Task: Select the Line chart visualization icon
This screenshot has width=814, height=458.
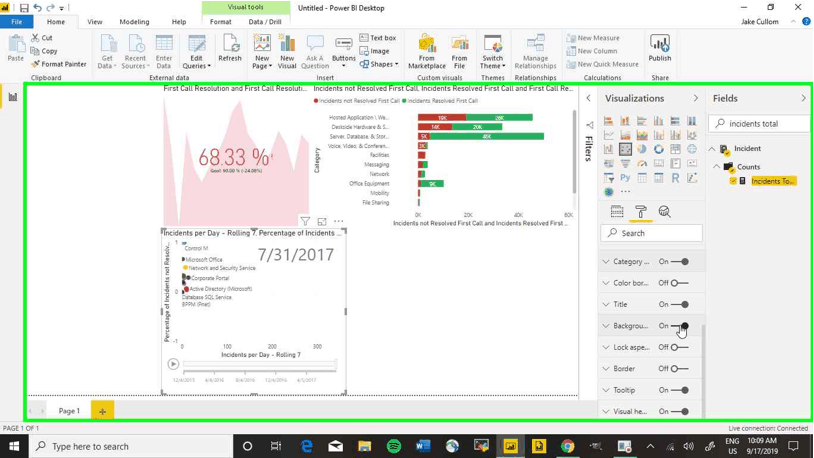Action: pos(608,135)
